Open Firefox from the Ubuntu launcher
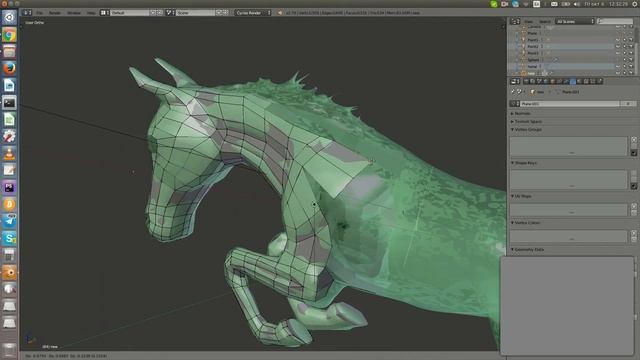Viewport: 640px width, 360px height. point(9,68)
